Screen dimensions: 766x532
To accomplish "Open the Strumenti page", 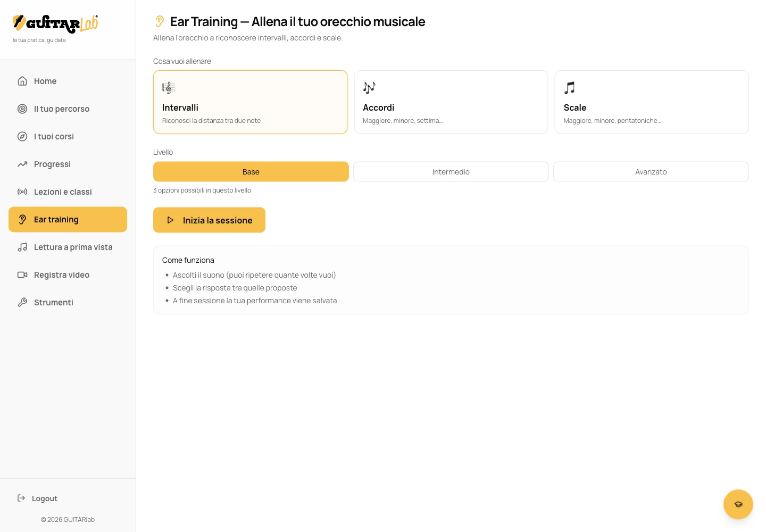I will pyautogui.click(x=68, y=302).
